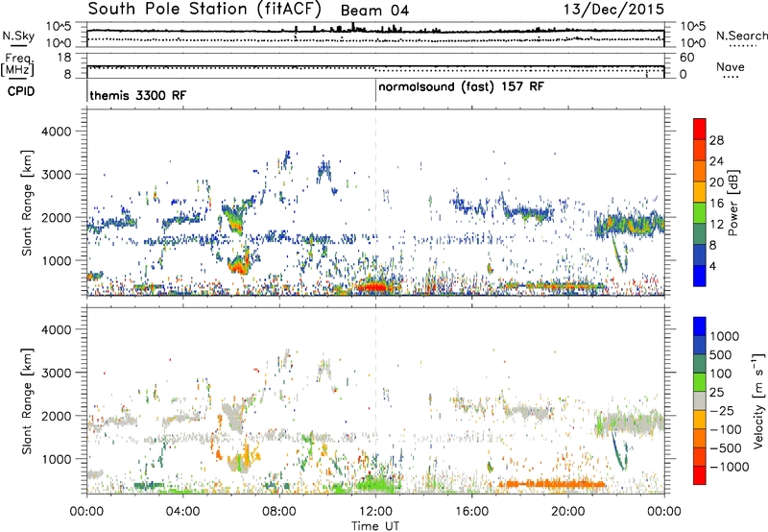The height and width of the screenshot is (532, 768).
Task: Click the Time UT axis title
Action: (375, 525)
